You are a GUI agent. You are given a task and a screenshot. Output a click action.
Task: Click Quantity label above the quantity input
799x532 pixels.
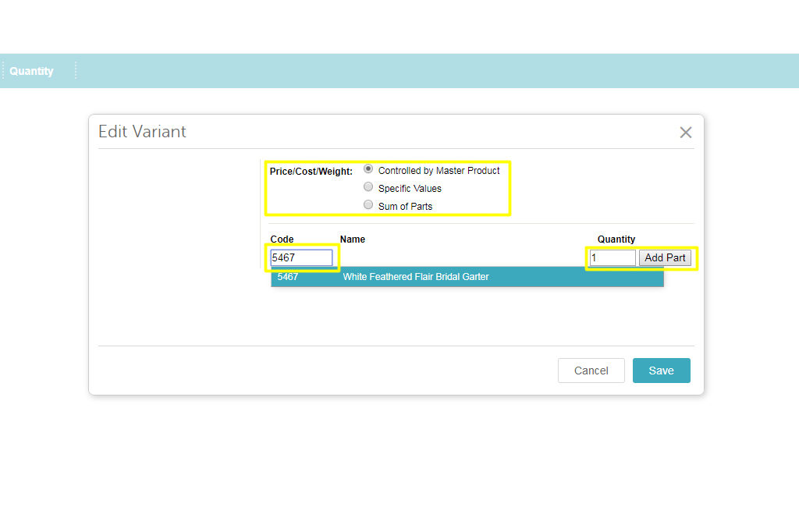pyautogui.click(x=616, y=239)
